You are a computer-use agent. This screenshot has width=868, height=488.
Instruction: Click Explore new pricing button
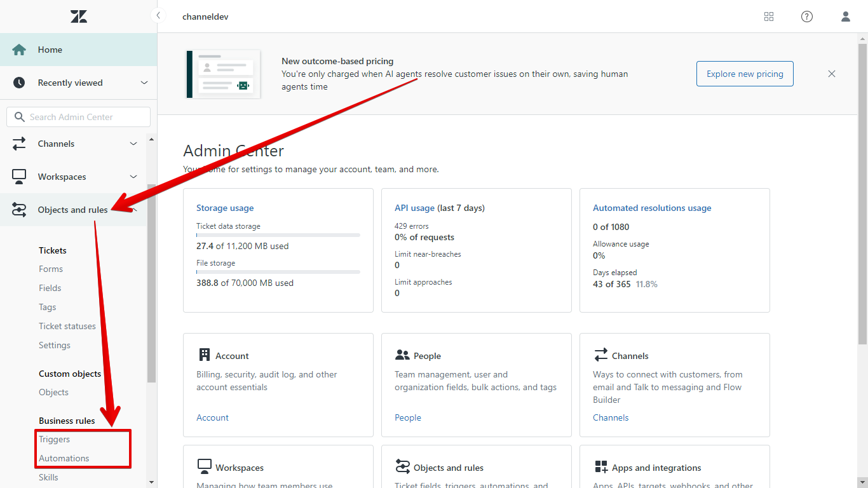(x=745, y=74)
